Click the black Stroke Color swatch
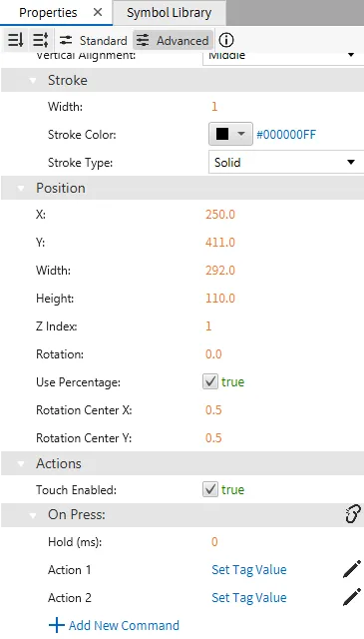 point(222,134)
